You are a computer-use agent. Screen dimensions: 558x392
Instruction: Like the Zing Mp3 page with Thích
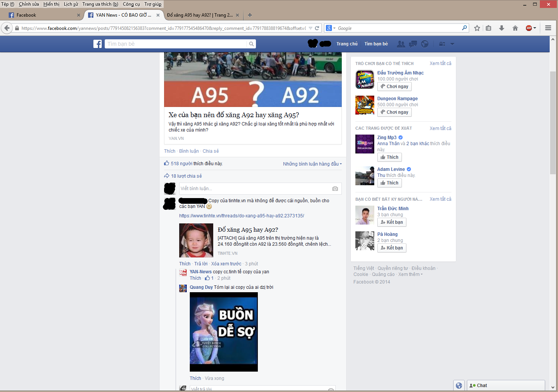pos(389,157)
